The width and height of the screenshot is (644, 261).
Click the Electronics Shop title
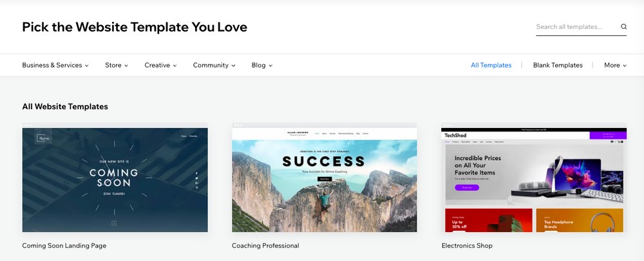pos(467,246)
